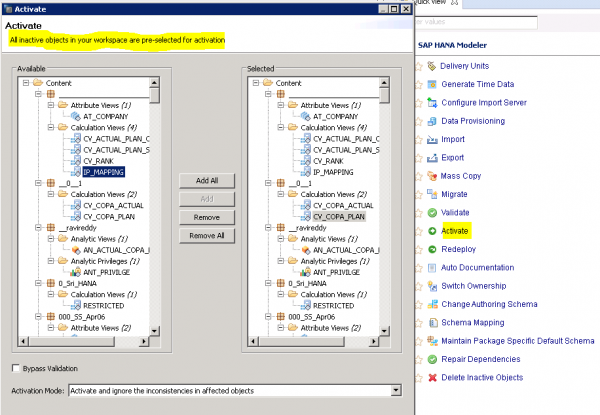
Task: Select IP_MAPPING in Available tree
Action: tap(104, 172)
